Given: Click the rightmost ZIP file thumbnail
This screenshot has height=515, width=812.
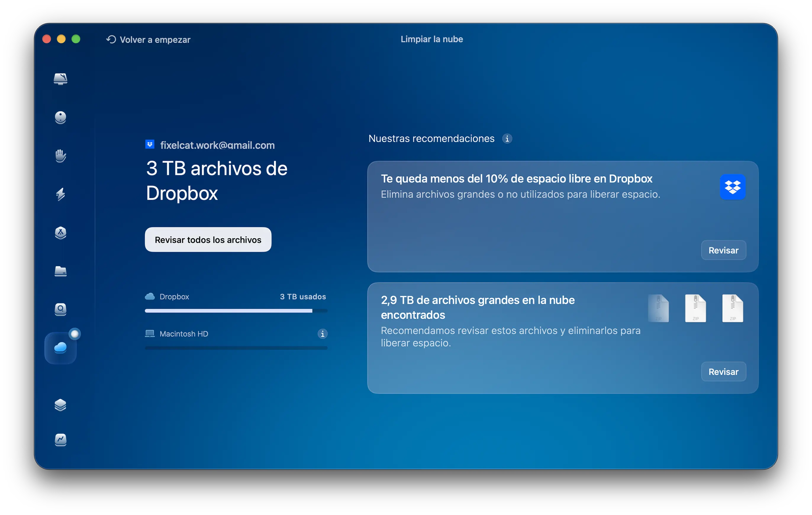Looking at the screenshot, I should pos(732,308).
